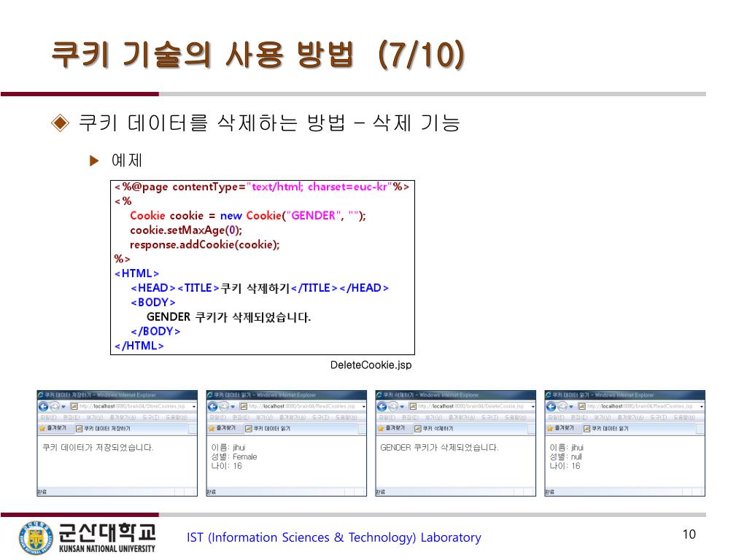Image resolution: width=747 pixels, height=560 pixels.
Task: Click the text 쿠키 데이터가 저장되었습니다.
Action: pos(98,448)
